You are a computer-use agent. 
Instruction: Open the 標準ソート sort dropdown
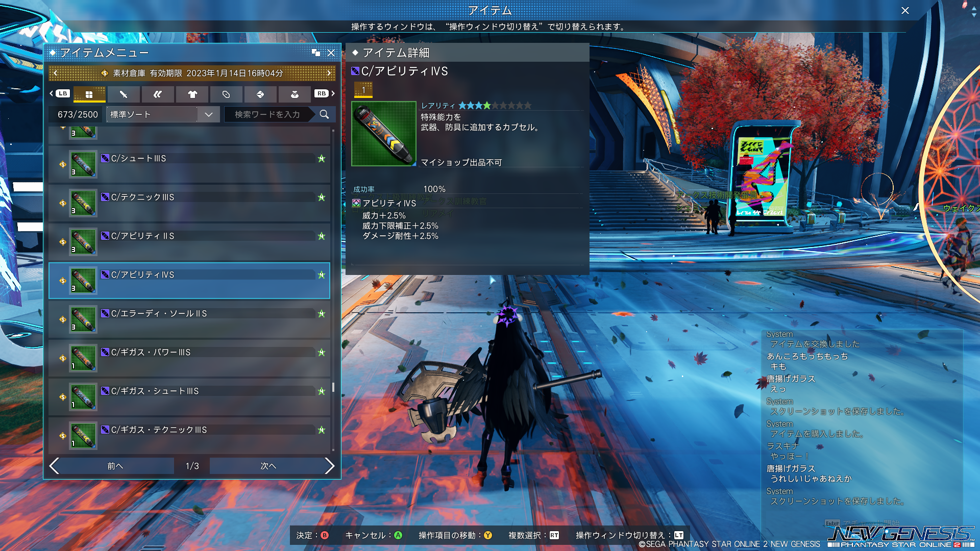coord(163,114)
